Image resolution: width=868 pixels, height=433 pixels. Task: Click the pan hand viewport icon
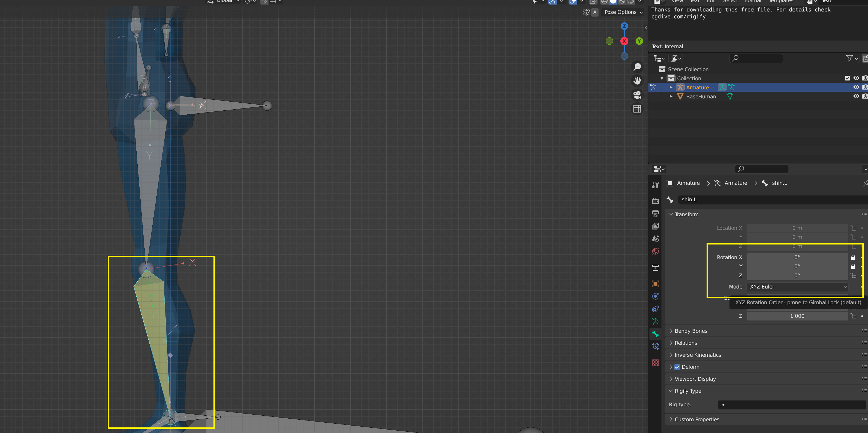(x=637, y=81)
